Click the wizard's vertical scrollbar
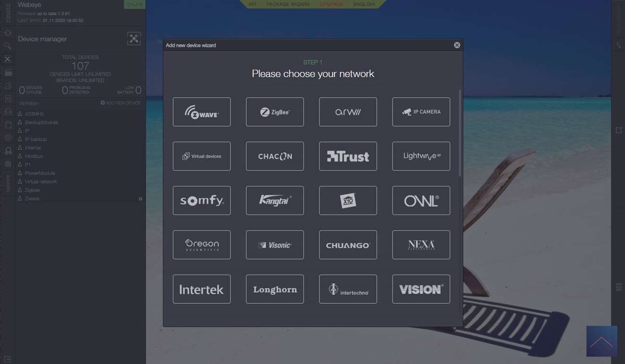Image resolution: width=625 pixels, height=364 pixels. (460, 133)
